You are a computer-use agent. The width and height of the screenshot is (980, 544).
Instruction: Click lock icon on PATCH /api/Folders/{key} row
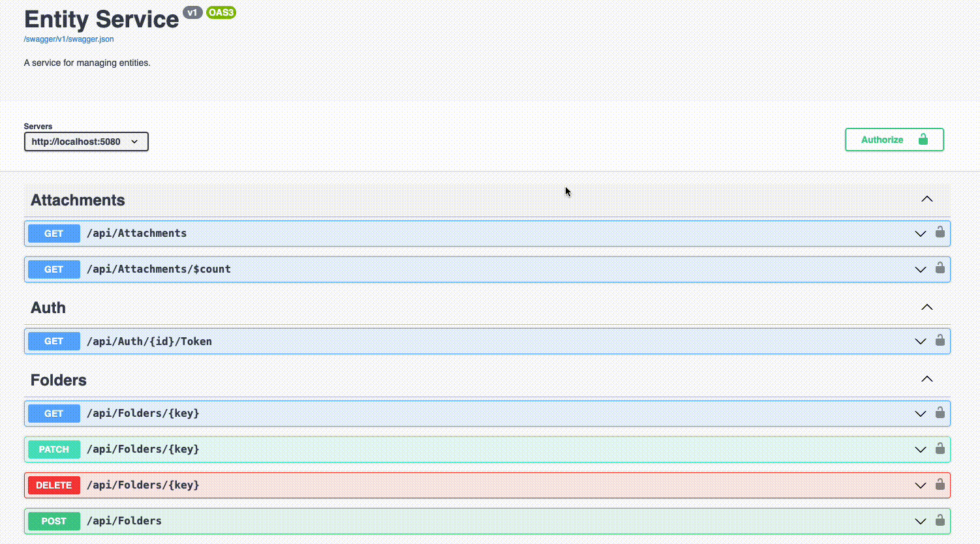click(x=940, y=449)
